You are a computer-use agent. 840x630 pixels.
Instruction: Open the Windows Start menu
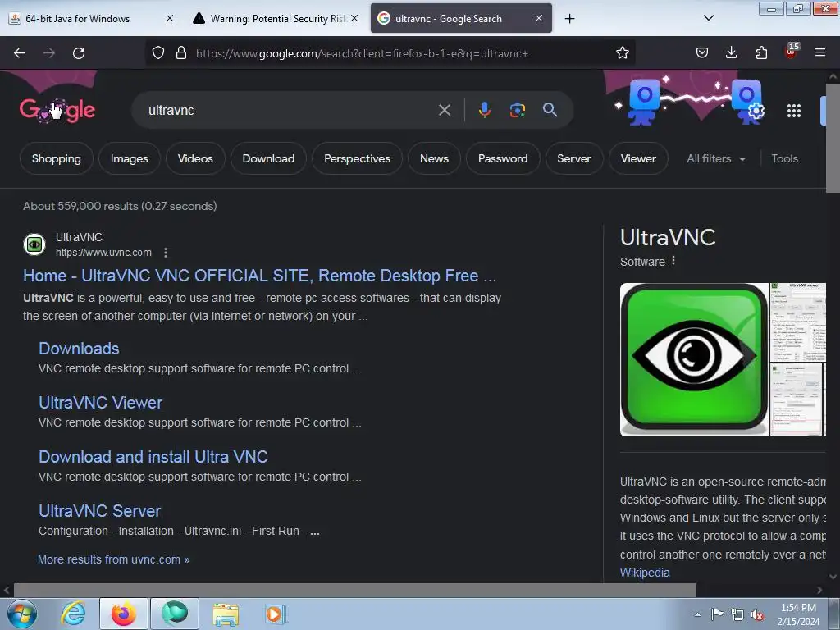pos(22,614)
